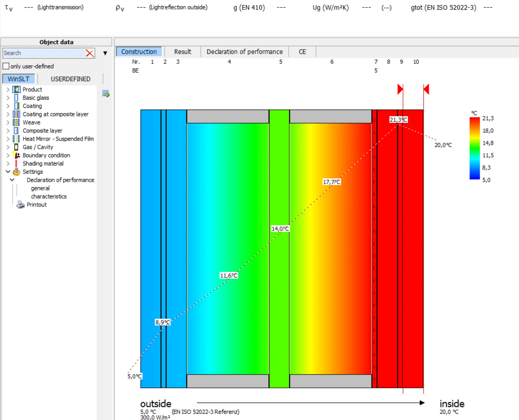Switch to the Result tab
519x420 pixels.
[x=182, y=51]
